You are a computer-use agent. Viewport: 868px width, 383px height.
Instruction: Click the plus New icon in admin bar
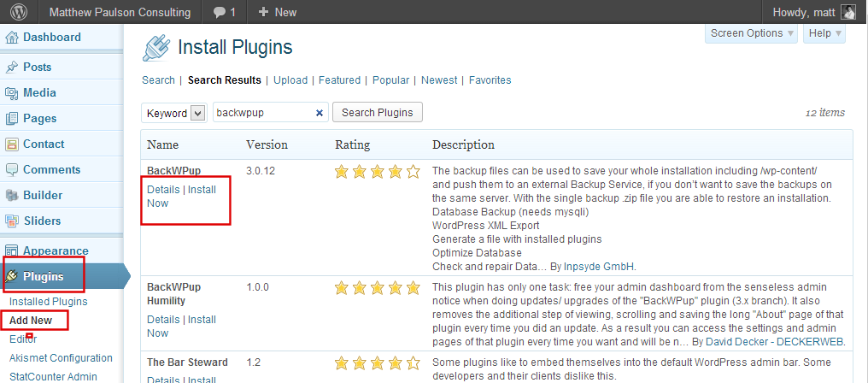[x=264, y=12]
